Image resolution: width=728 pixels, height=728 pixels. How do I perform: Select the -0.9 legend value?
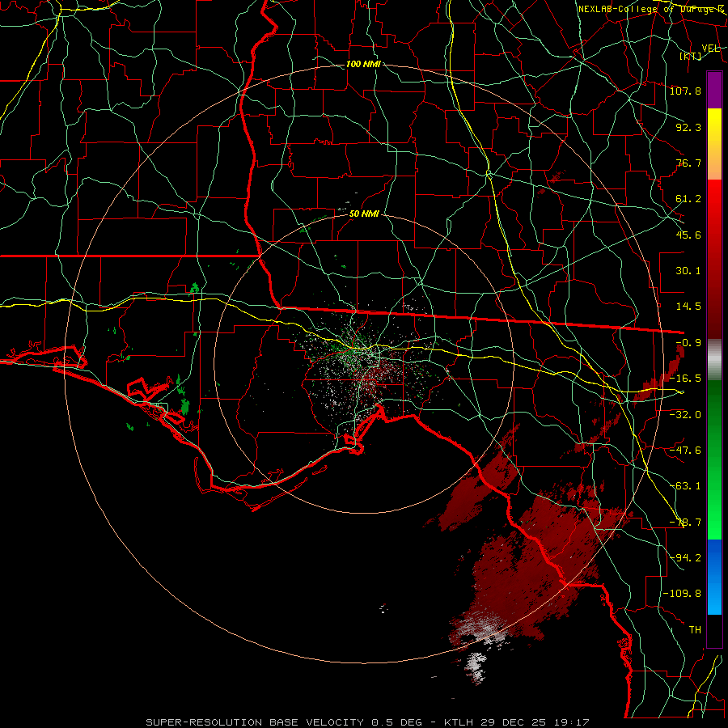(688, 343)
